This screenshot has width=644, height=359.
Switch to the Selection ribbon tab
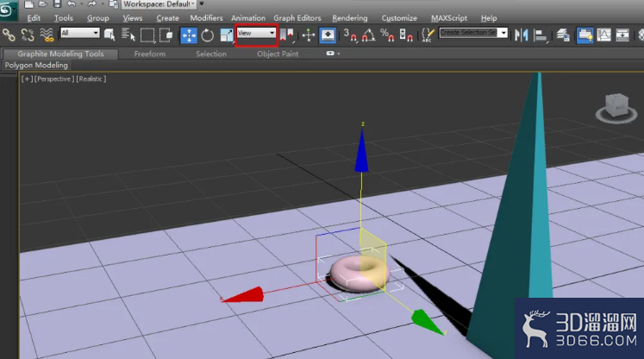211,54
